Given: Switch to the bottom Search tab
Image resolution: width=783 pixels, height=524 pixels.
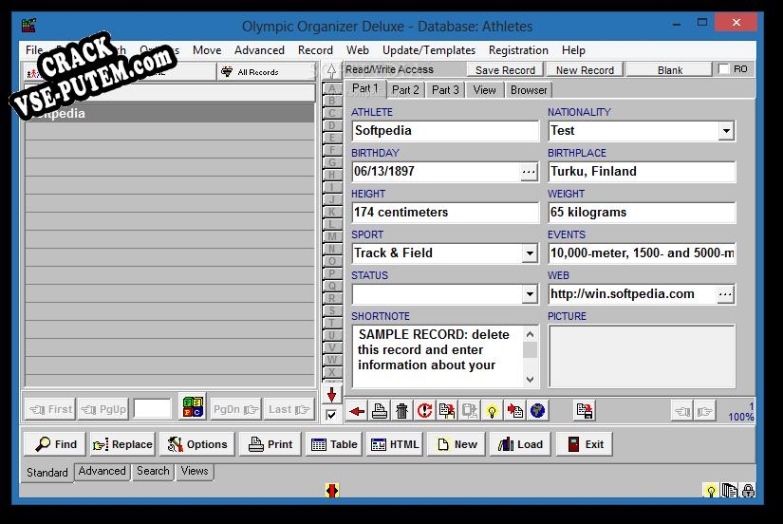Looking at the screenshot, I should (153, 471).
